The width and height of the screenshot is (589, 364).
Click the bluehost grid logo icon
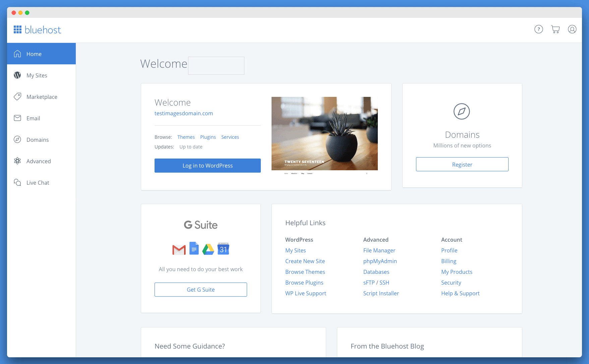tap(17, 30)
